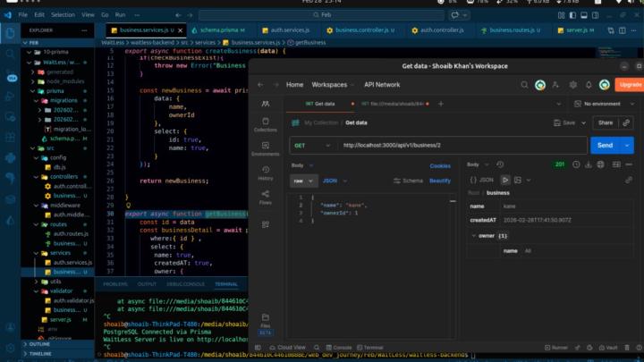Open VS Code manage gear in activity bar
Viewport: 644px width, 362px height.
click(x=10, y=347)
